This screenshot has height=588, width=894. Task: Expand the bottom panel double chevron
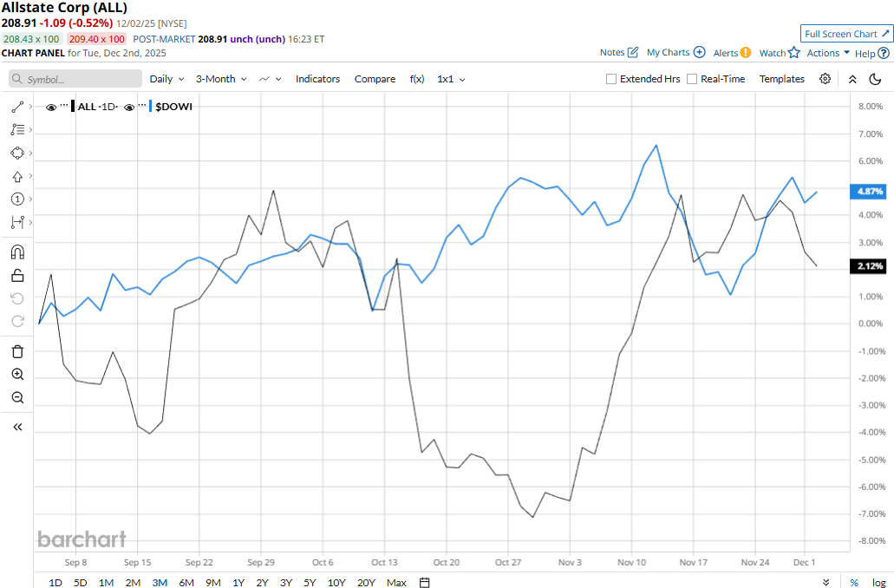pos(826,582)
